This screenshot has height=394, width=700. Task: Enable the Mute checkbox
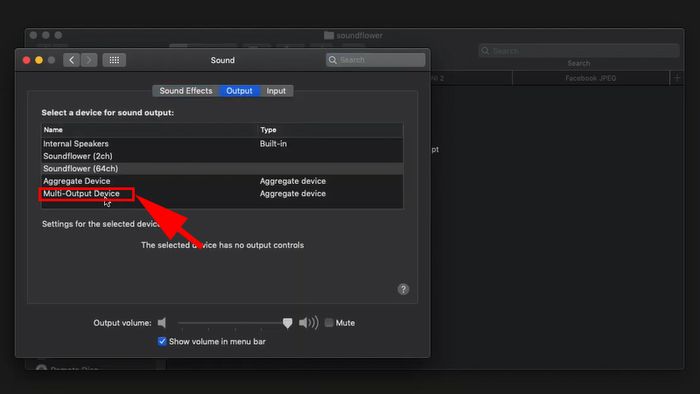329,323
